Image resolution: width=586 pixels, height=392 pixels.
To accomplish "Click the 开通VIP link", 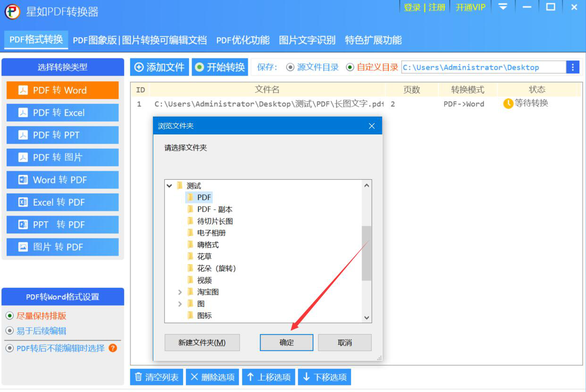I will pos(470,7).
